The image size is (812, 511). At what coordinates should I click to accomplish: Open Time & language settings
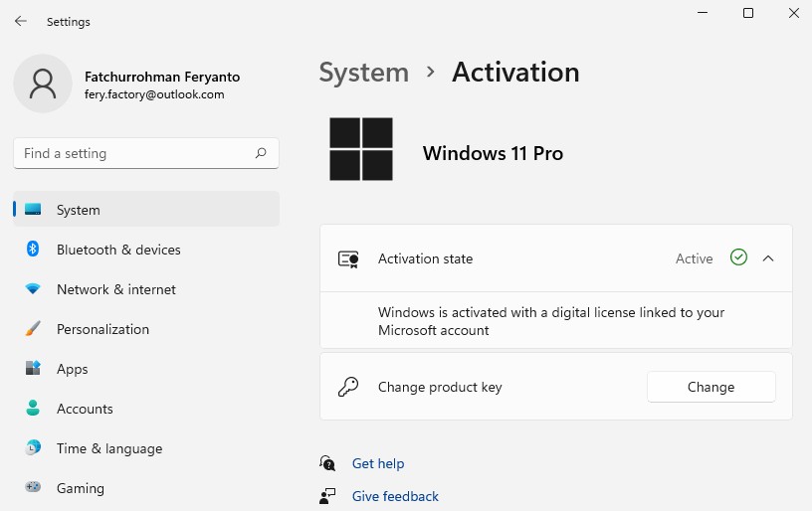point(146,448)
